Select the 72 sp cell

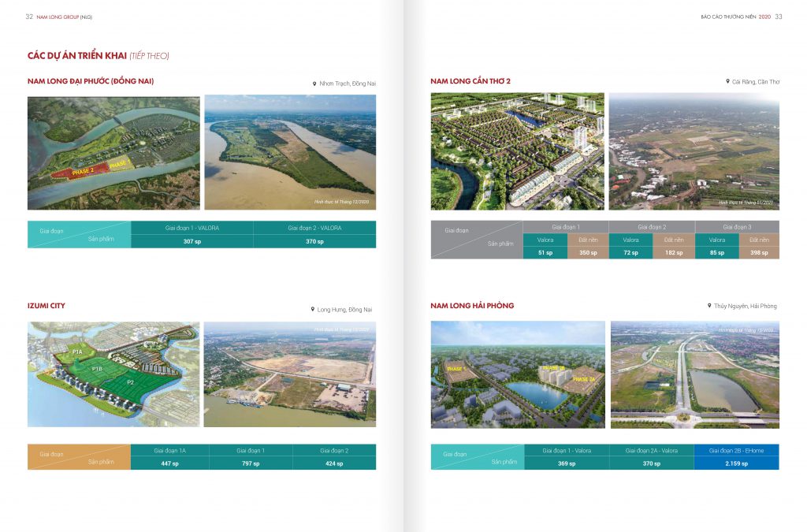tap(630, 253)
